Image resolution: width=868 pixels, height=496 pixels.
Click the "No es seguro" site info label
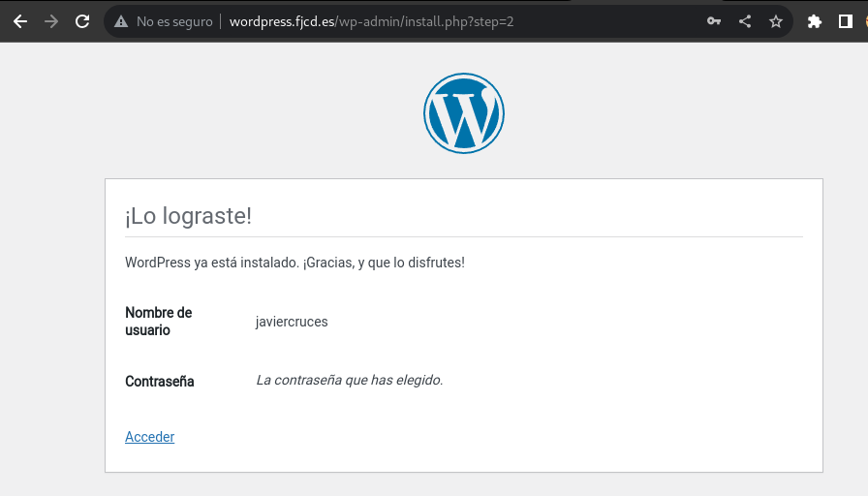tap(174, 21)
